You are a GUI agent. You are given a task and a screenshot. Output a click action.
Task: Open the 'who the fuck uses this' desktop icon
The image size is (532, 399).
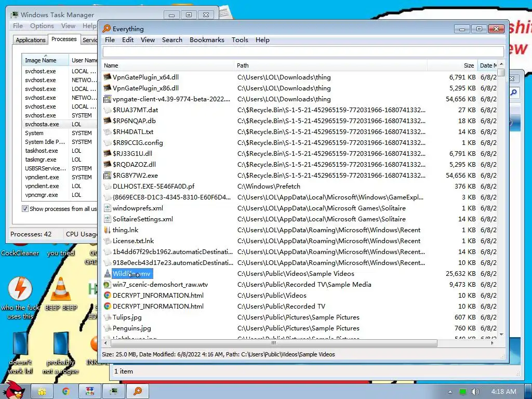pyautogui.click(x=20, y=289)
